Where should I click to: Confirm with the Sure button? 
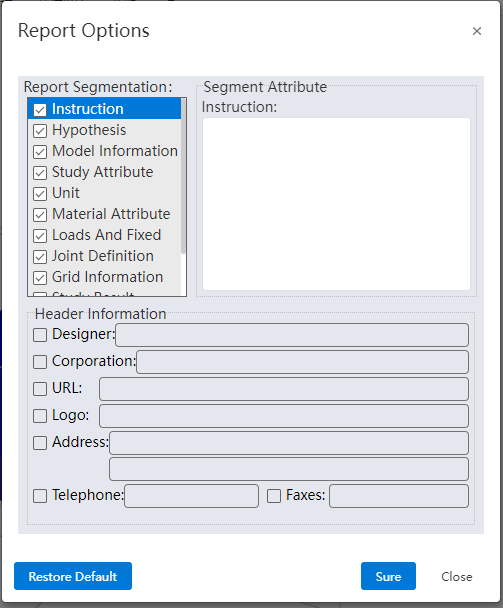(388, 576)
